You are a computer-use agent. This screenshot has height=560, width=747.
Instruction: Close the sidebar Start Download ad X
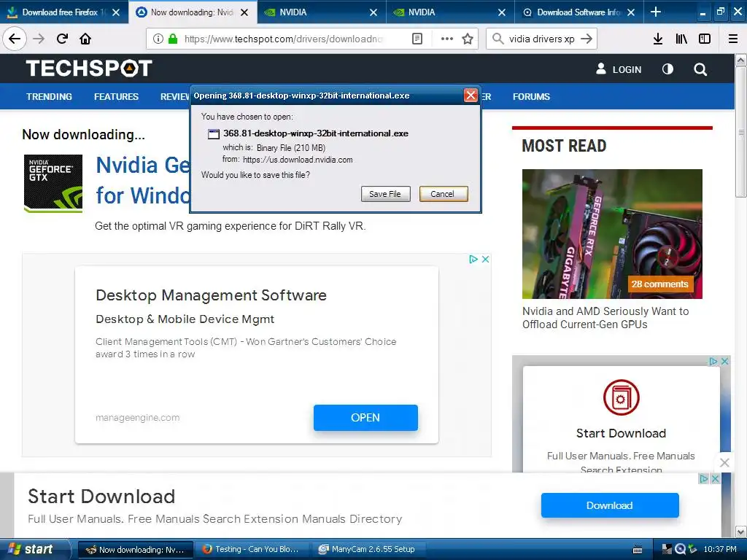tap(724, 362)
